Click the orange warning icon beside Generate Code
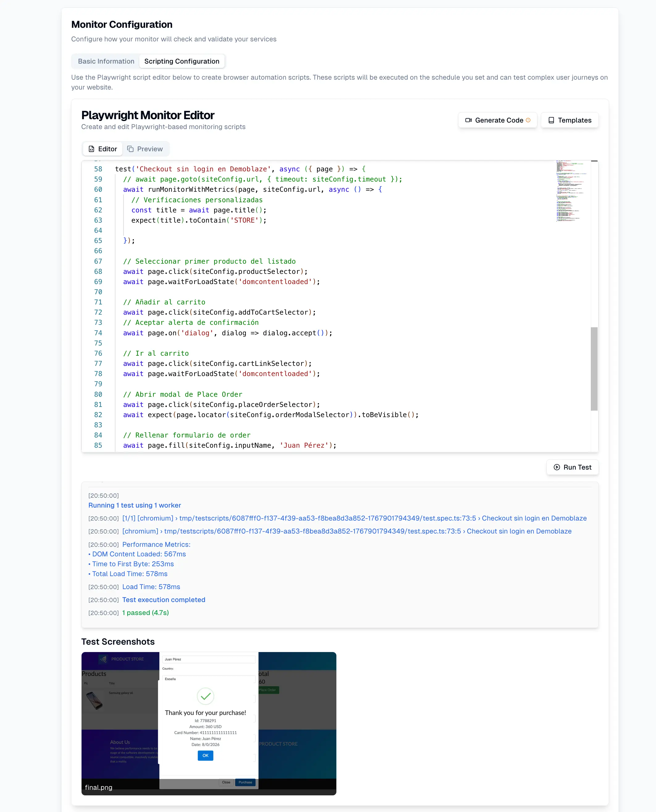This screenshot has width=656, height=812. 528,120
